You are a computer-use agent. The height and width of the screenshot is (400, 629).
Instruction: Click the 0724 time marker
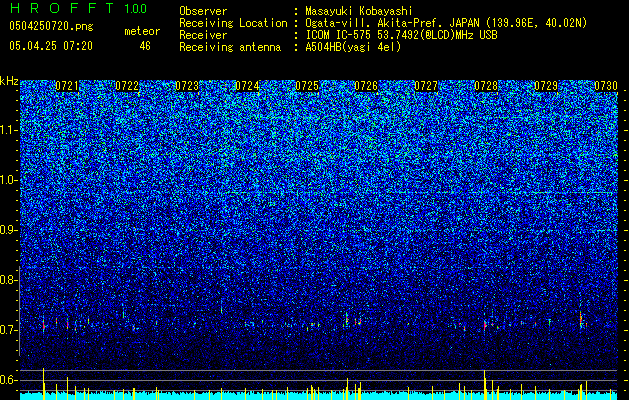click(247, 86)
